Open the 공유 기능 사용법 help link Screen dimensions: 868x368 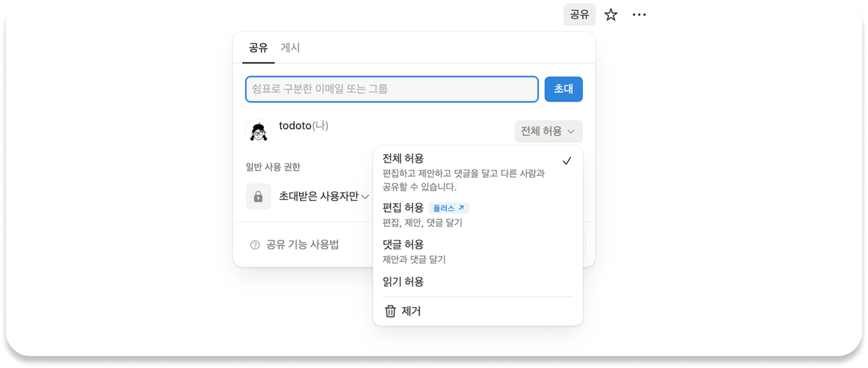coord(302,244)
